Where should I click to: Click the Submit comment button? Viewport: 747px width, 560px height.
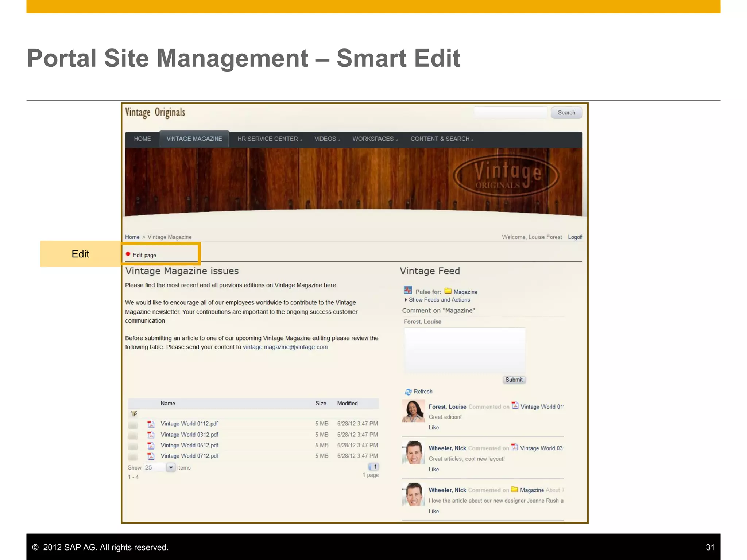(514, 380)
